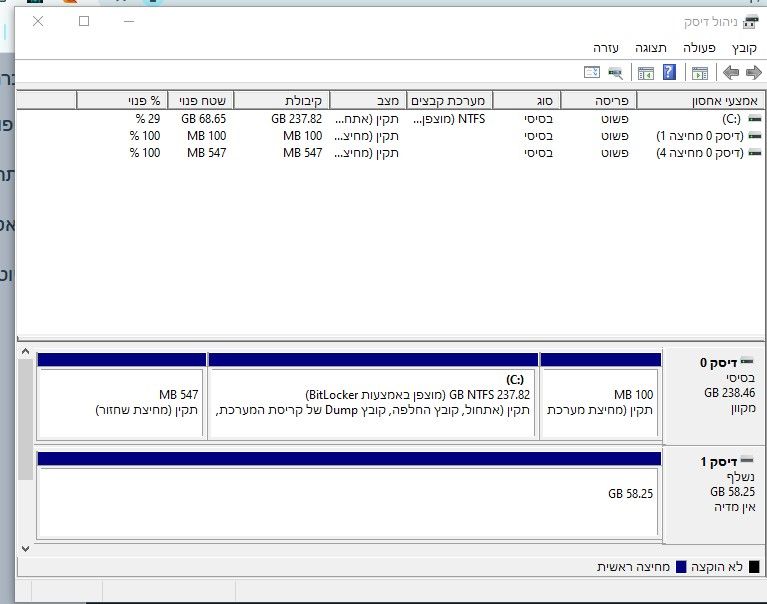Click the % 29 free percentage cell

tap(148, 119)
